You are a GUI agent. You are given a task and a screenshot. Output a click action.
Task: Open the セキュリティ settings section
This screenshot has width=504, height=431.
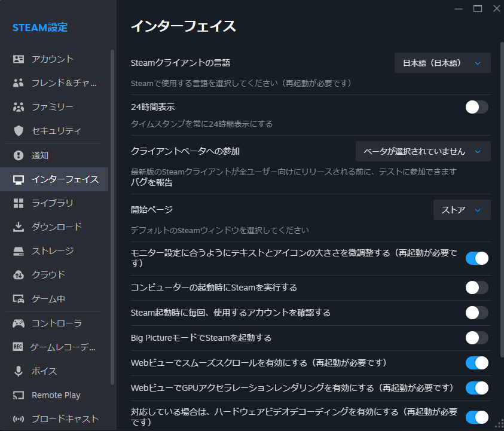tap(54, 131)
